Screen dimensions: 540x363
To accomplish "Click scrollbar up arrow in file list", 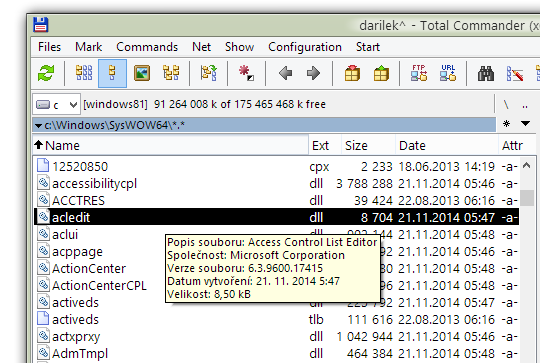I will pyautogui.click(x=526, y=166).
